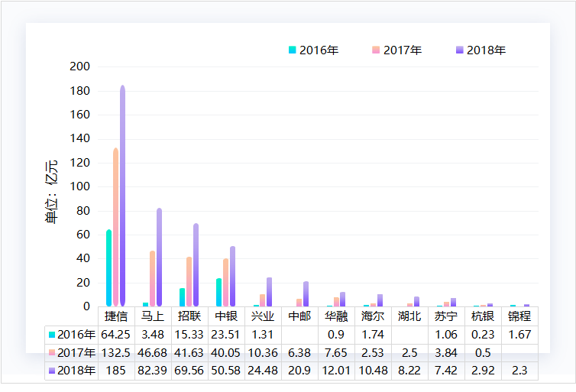Click the 苏宁 column header

pos(446,316)
